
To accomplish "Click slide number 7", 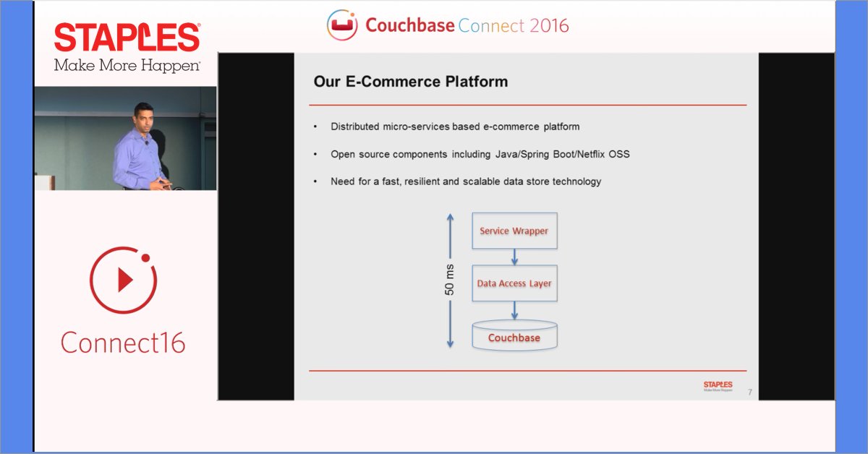I will click(749, 393).
